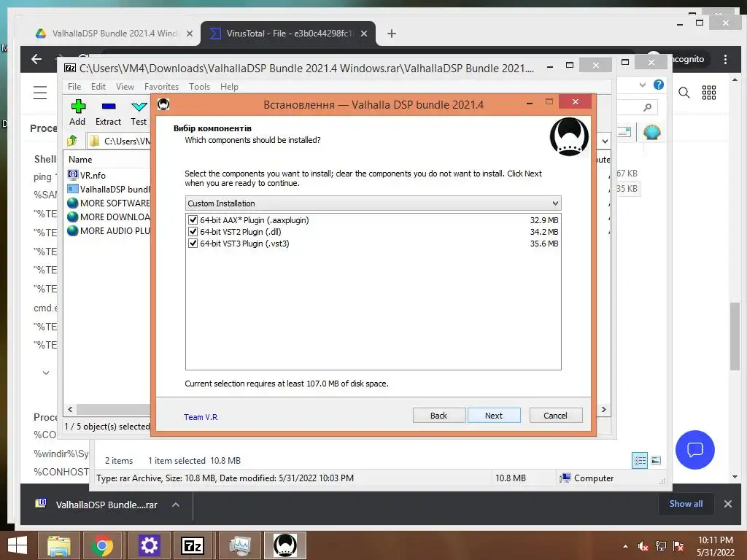747x560 pixels.
Task: Open the gear settings app in taskbar
Action: point(149,545)
